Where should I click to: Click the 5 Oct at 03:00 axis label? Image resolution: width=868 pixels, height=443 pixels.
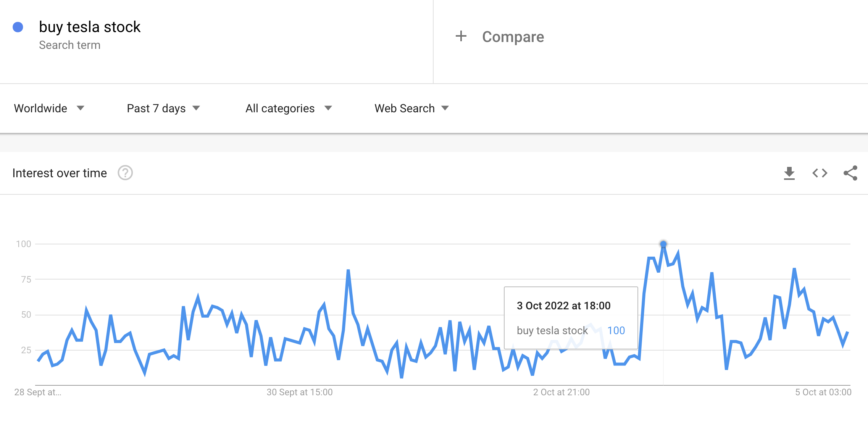click(823, 392)
